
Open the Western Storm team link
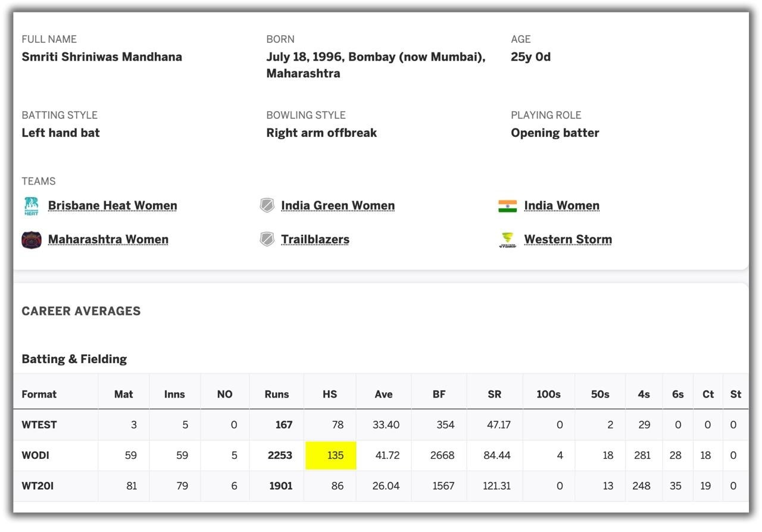tap(567, 240)
